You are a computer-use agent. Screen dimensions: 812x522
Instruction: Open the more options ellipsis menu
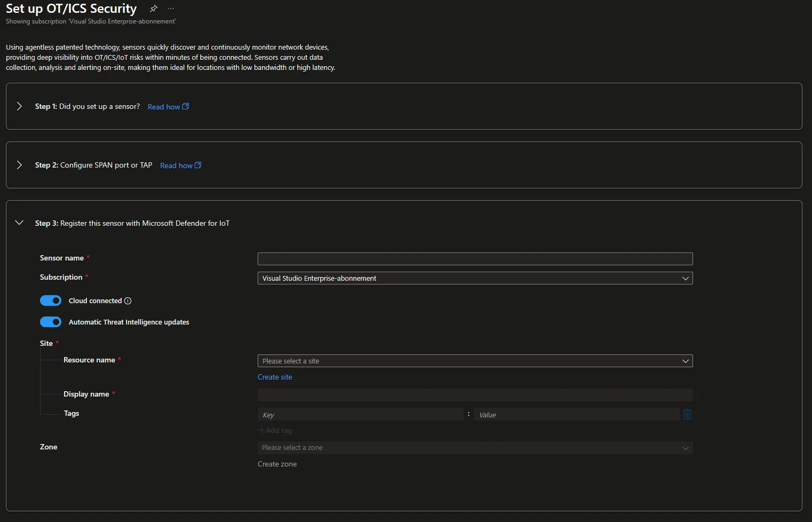click(x=171, y=9)
